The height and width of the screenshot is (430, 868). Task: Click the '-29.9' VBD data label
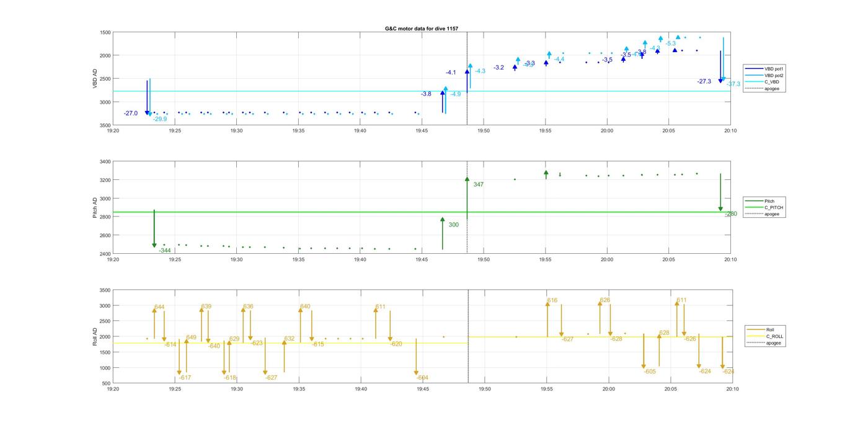coord(160,119)
